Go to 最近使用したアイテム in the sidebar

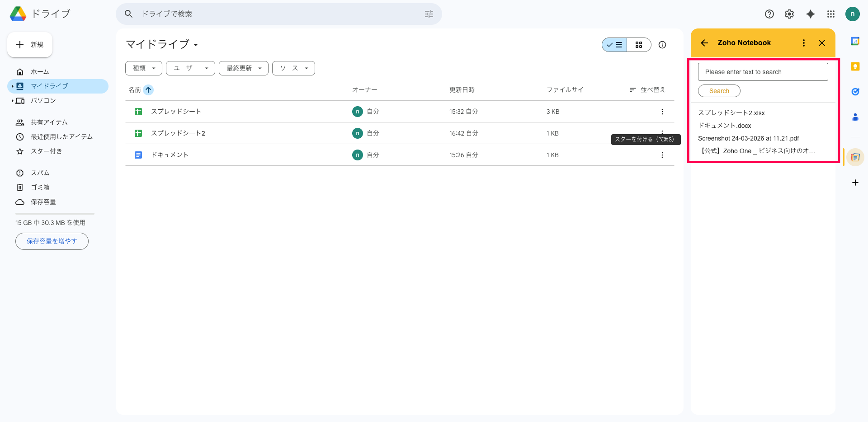click(61, 137)
